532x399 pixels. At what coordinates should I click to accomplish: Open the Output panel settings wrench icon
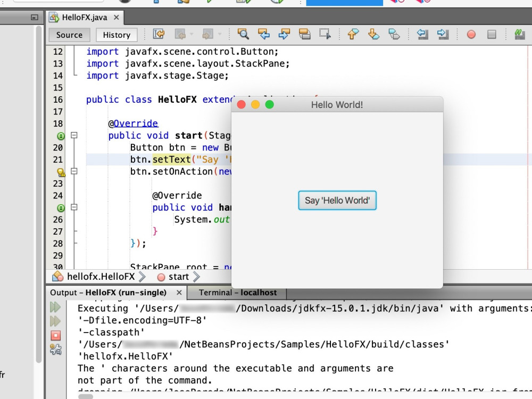click(56, 349)
